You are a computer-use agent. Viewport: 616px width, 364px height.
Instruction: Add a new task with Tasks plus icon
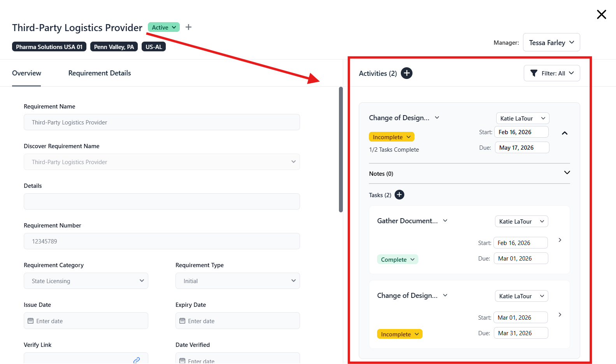point(399,195)
